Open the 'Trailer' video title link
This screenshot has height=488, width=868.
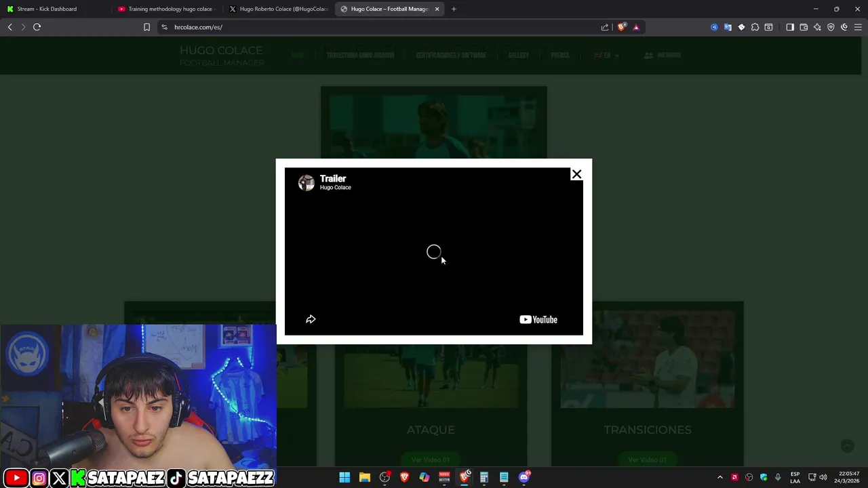click(x=333, y=178)
